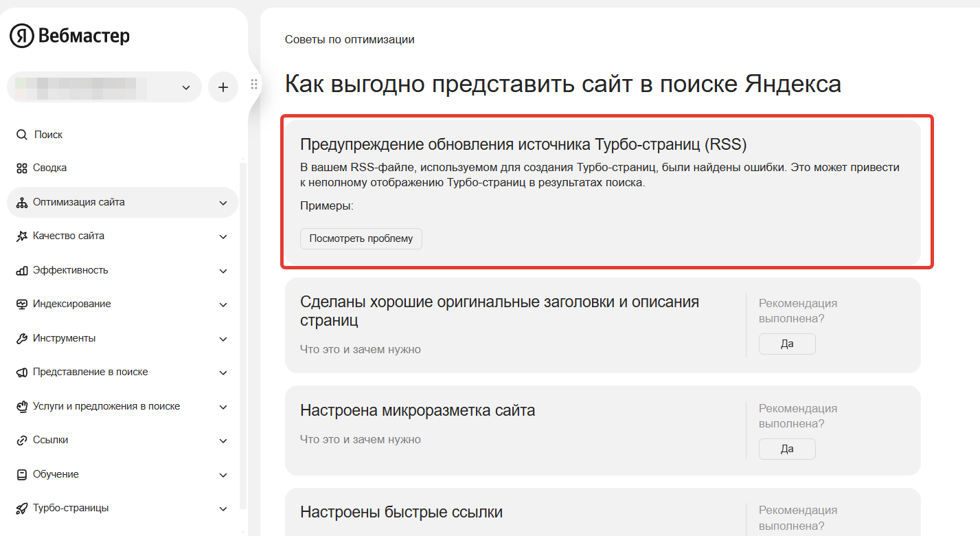Open Что это и зачем нужно under микроразметка
The height and width of the screenshot is (536, 980).
pos(360,439)
